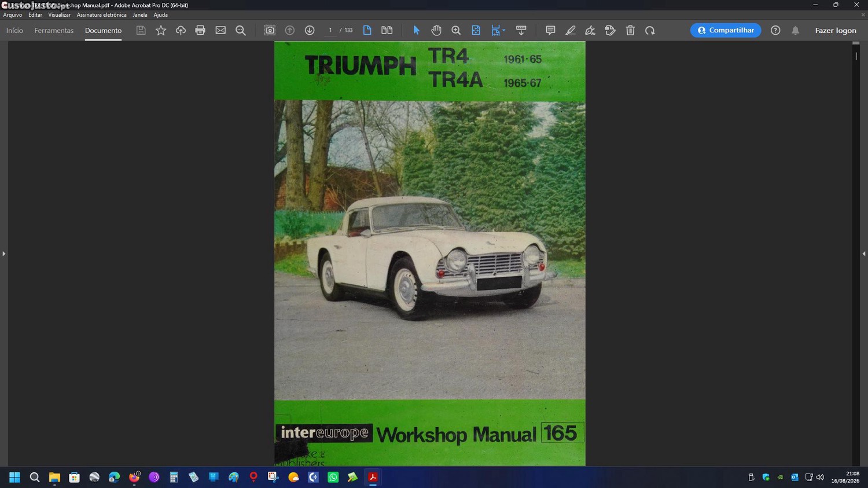Go to the next page arrow
The height and width of the screenshot is (488, 868).
[x=310, y=31]
